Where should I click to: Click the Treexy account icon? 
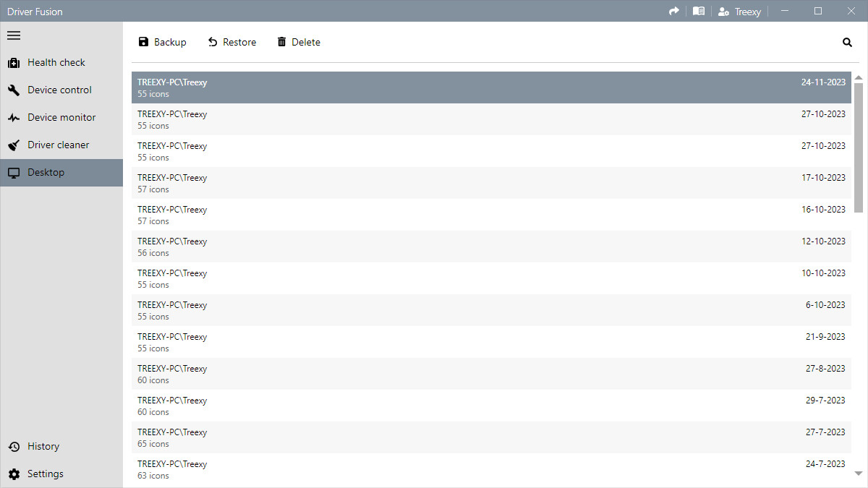(723, 12)
